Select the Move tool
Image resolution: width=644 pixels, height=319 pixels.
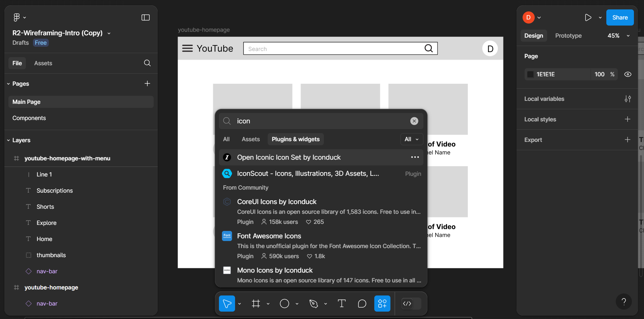227,304
